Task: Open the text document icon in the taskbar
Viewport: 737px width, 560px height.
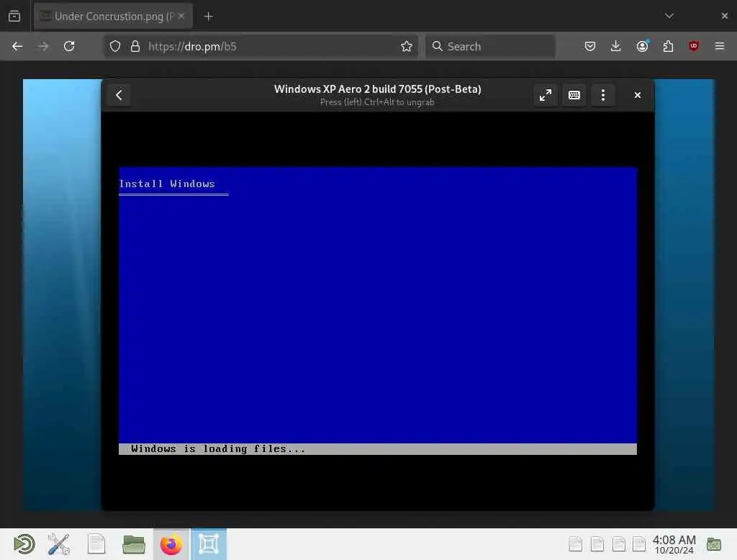Action: (96, 544)
